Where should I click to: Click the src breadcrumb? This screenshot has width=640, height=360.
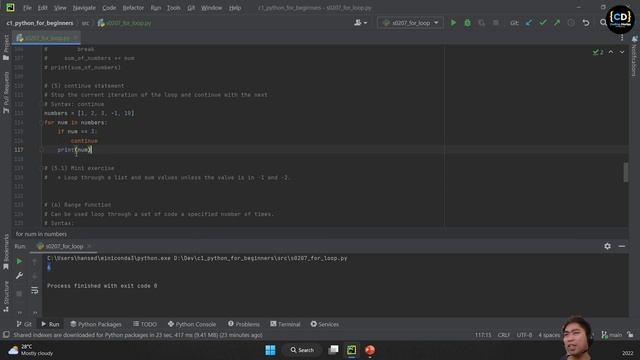coord(85,23)
